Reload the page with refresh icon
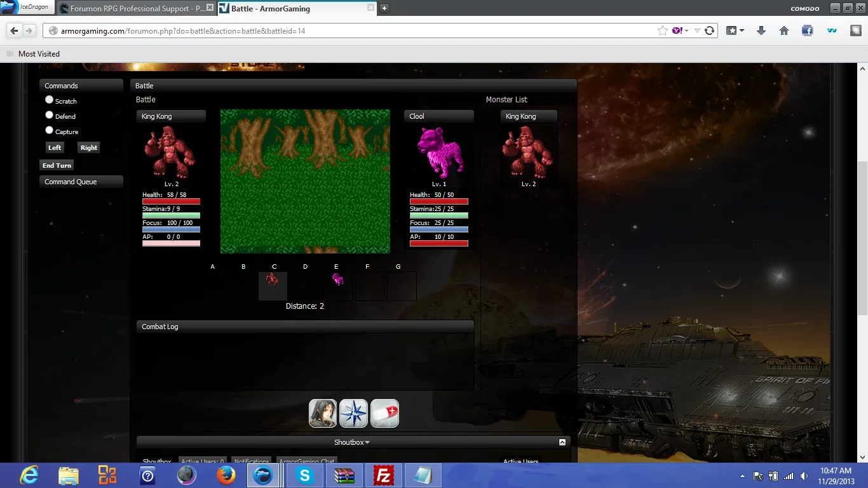The height and width of the screenshot is (488, 868). [709, 30]
